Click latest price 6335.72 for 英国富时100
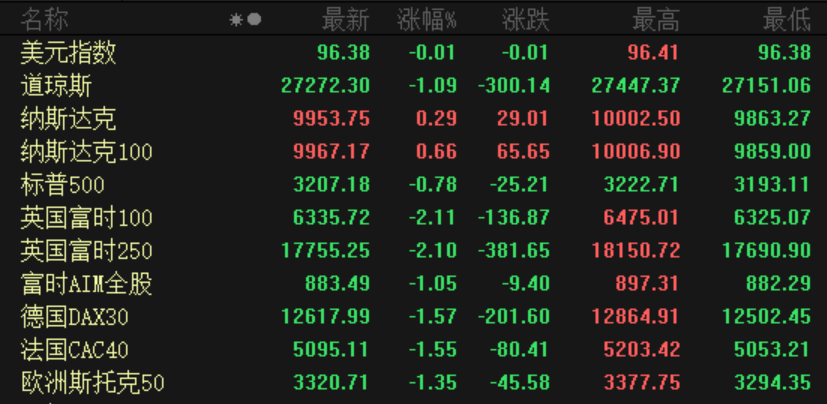The height and width of the screenshot is (404, 827). pyautogui.click(x=332, y=217)
